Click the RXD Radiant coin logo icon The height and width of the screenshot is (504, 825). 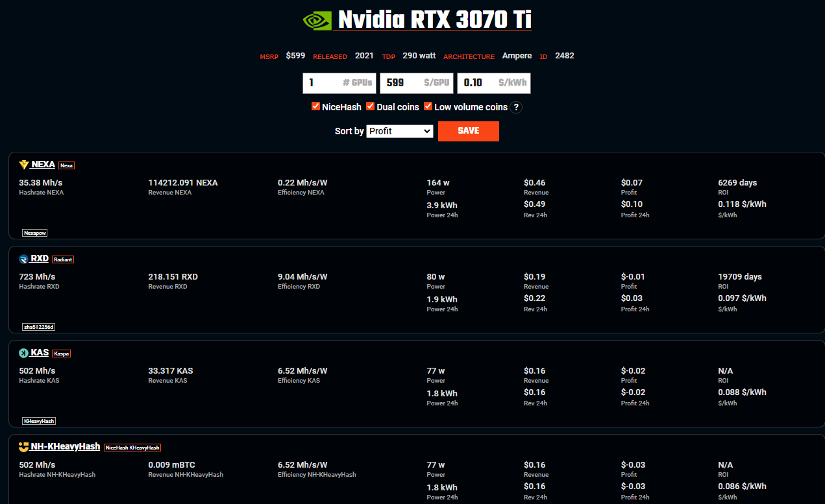24,259
